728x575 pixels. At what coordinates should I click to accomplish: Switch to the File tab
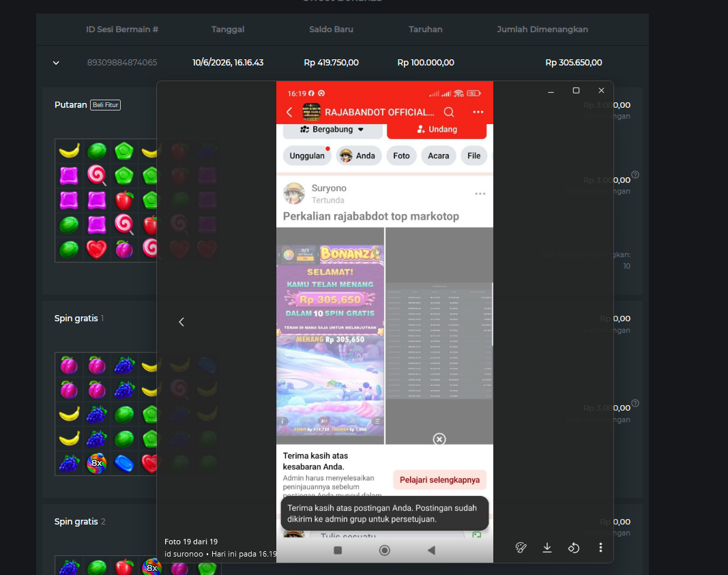click(x=474, y=156)
